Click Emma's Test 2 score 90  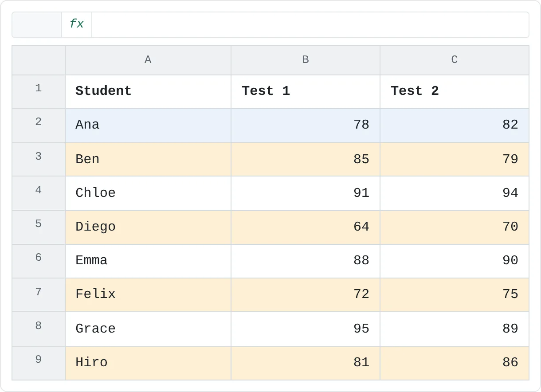(455, 261)
